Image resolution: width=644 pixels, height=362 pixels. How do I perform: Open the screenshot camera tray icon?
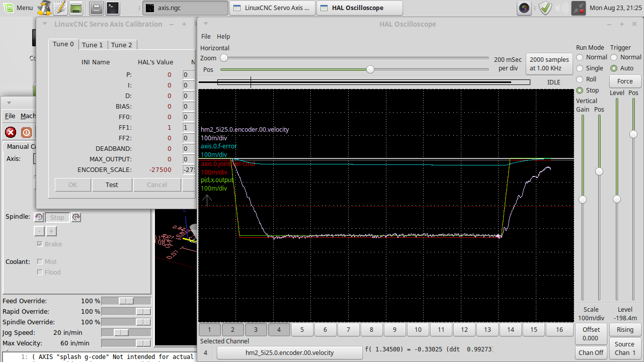525,8
